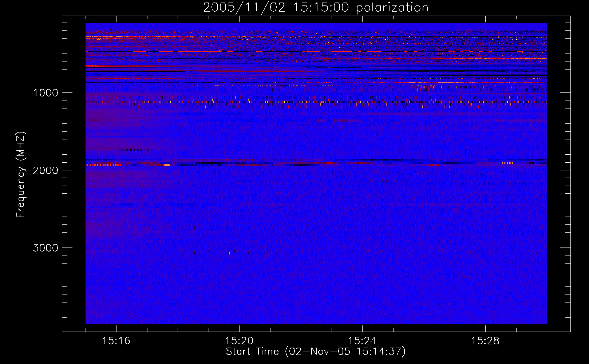The image size is (589, 364).
Task: Select the 15:20 time tick label
Action: 239,341
